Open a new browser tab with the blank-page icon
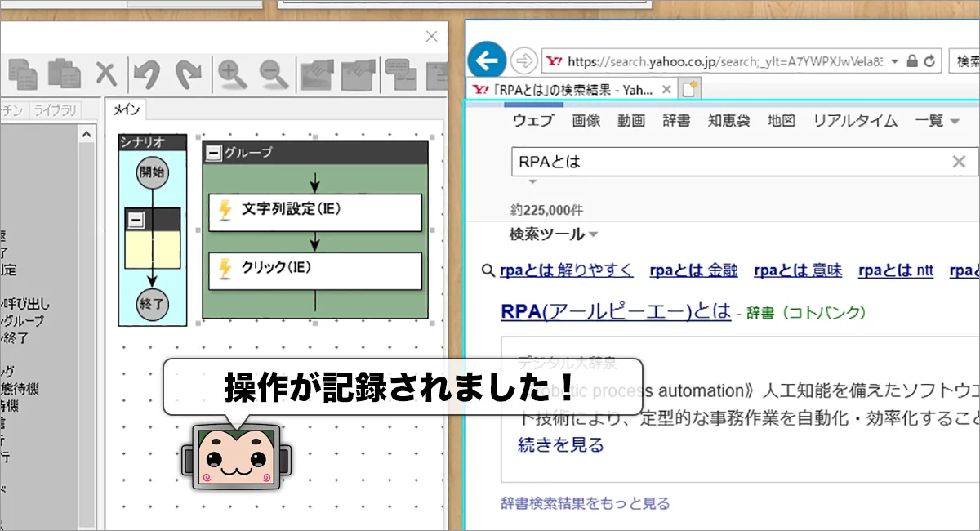Image resolution: width=980 pixels, height=531 pixels. (x=691, y=89)
